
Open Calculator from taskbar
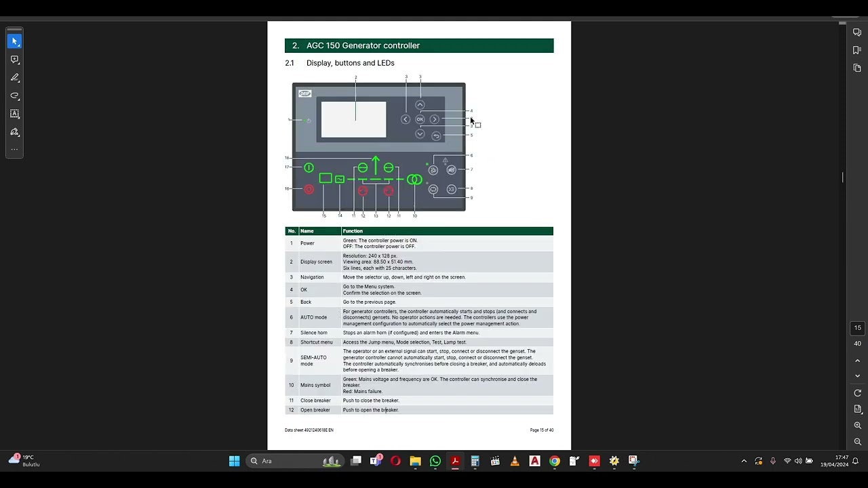[x=475, y=461]
